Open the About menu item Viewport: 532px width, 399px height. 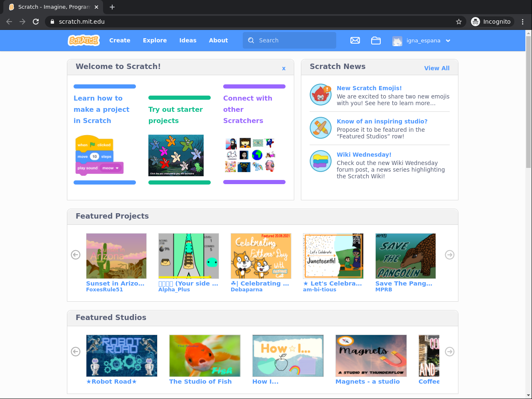point(218,40)
